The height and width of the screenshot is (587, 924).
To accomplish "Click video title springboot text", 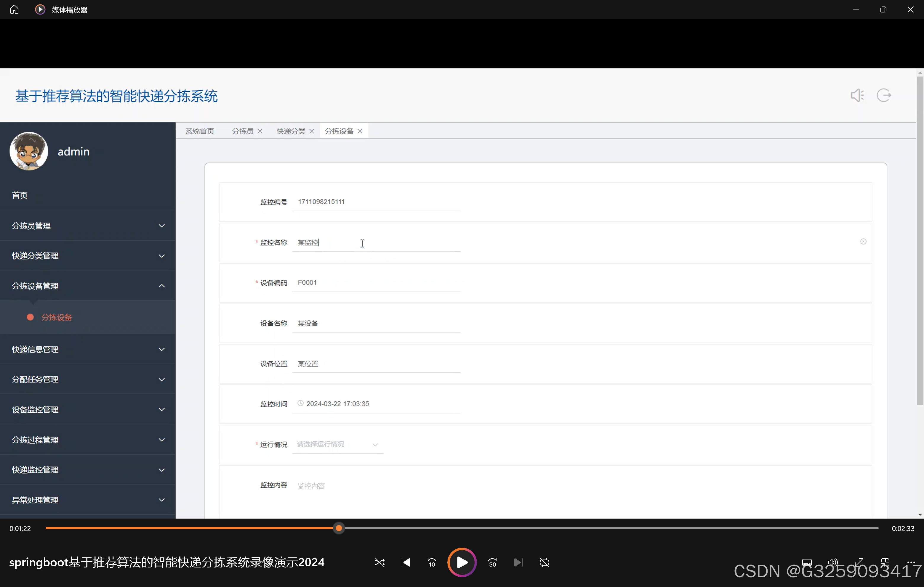I will click(x=167, y=562).
